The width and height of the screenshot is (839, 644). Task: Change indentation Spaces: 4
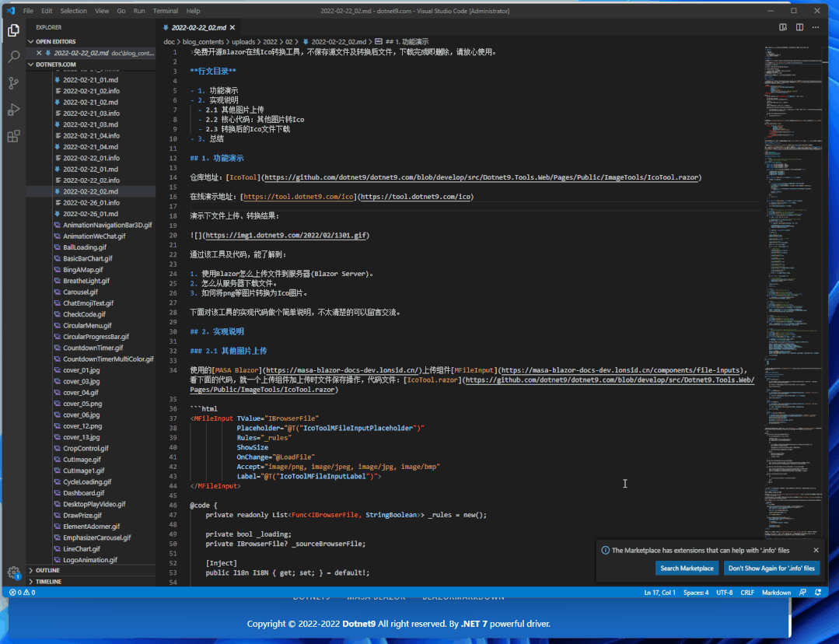click(x=696, y=593)
